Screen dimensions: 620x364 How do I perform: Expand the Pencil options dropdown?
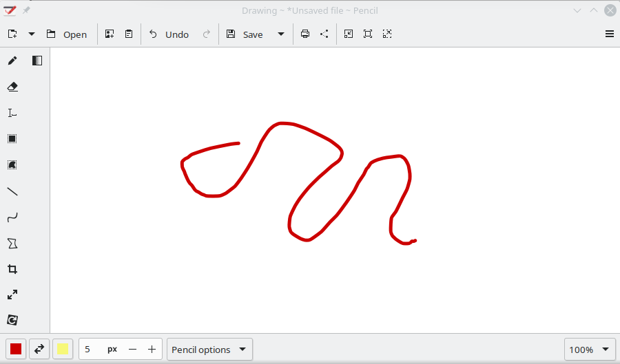(x=210, y=350)
